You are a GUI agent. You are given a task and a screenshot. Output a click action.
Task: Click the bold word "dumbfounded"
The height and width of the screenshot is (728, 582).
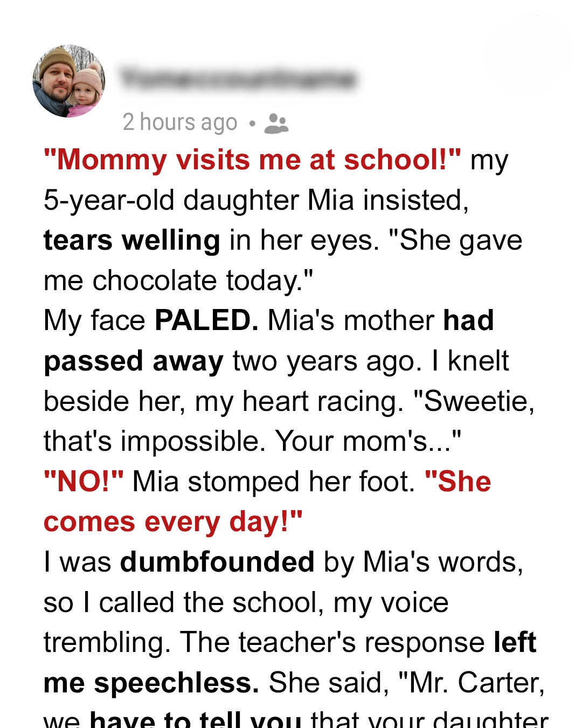(217, 562)
